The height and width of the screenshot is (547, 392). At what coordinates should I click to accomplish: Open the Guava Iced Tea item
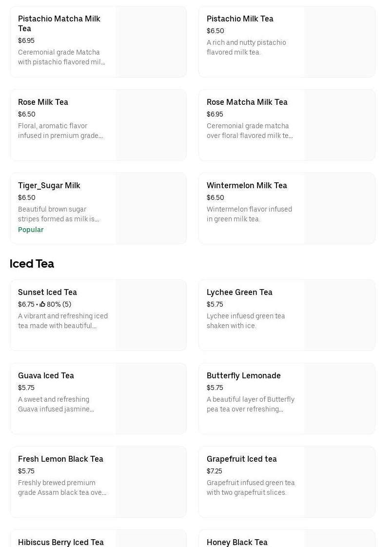pyautogui.click(x=46, y=375)
